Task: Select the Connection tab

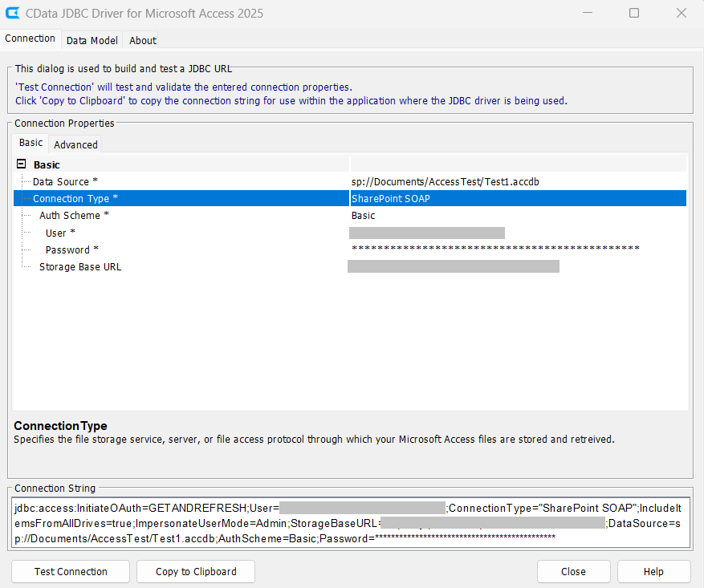Action: [31, 39]
